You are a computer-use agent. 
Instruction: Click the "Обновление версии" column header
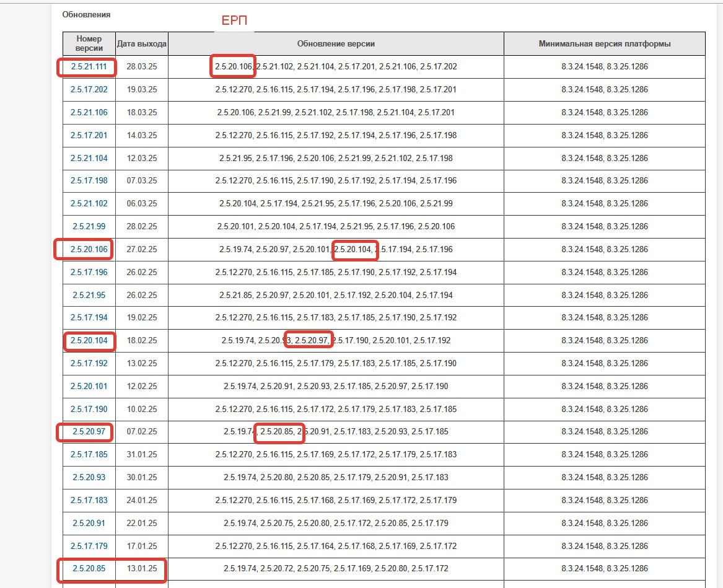(336, 44)
